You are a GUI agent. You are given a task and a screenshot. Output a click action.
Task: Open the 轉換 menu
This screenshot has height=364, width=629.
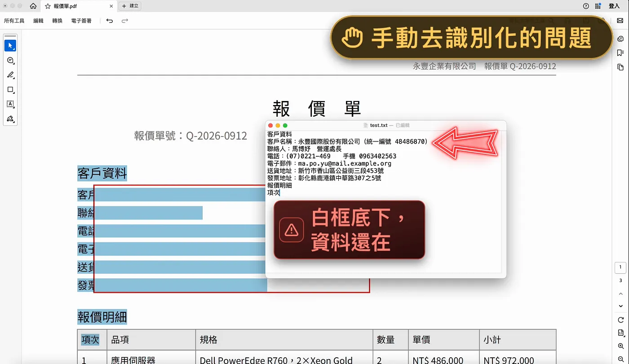coord(57,21)
